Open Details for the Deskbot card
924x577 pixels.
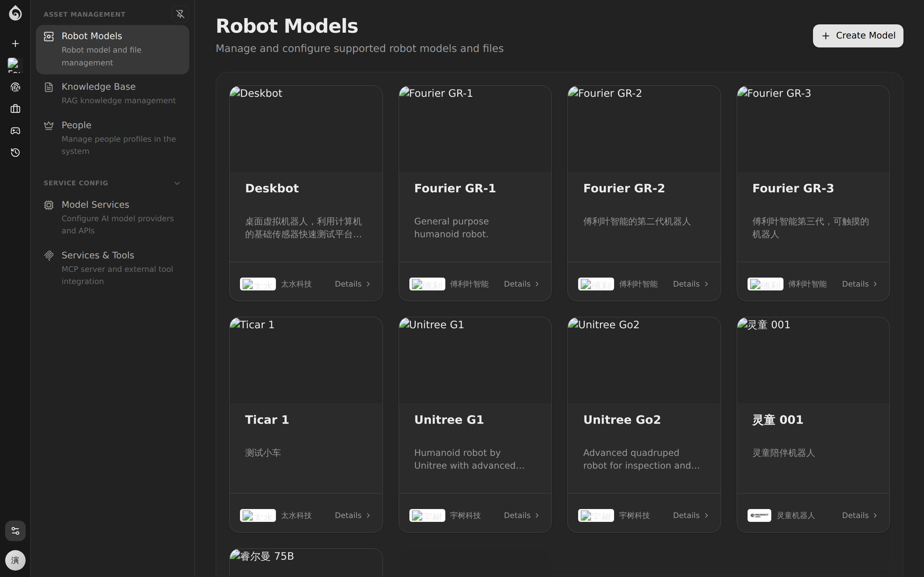pyautogui.click(x=352, y=284)
